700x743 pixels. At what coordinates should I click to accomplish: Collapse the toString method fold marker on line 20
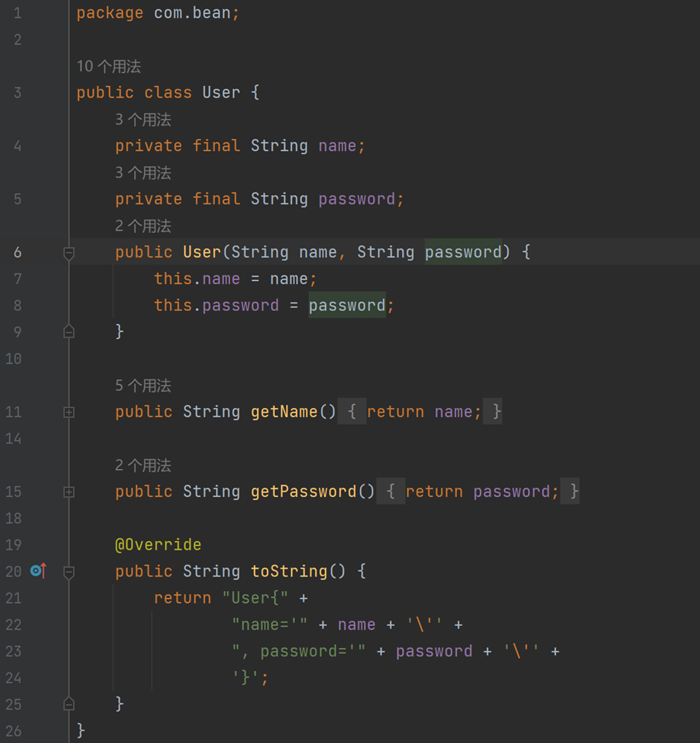tap(69, 573)
